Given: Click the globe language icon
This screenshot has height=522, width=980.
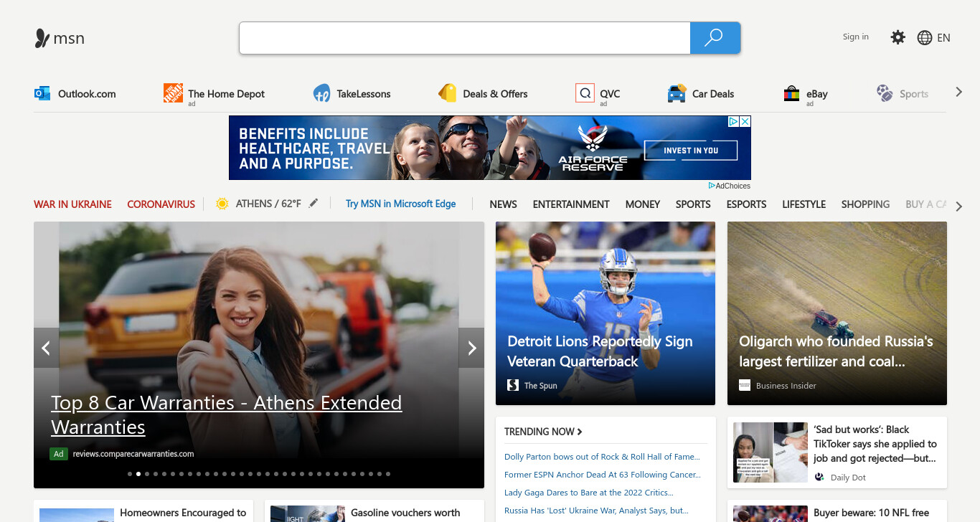Looking at the screenshot, I should (925, 38).
